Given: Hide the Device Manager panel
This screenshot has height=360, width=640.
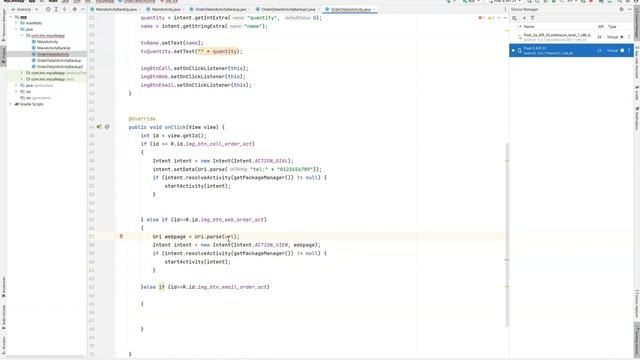Looking at the screenshot, I should pyautogui.click(x=630, y=9).
